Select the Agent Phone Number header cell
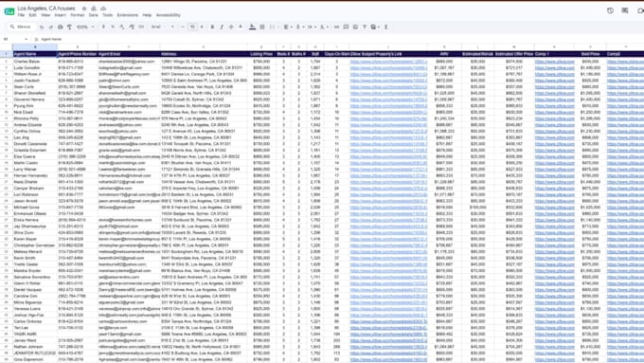 (x=78, y=54)
